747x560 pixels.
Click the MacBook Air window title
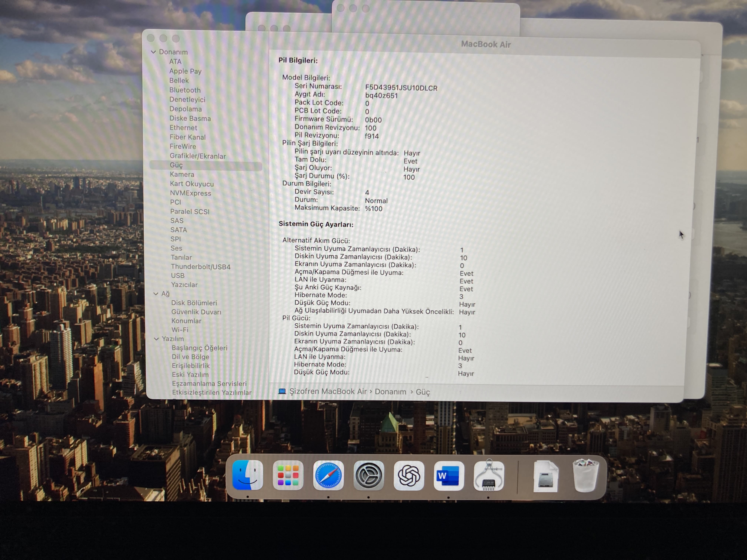[x=486, y=44]
